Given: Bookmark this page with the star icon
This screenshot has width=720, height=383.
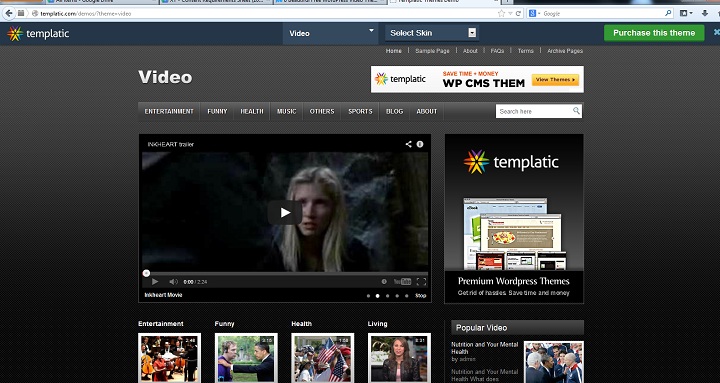Looking at the screenshot, I should pos(501,13).
